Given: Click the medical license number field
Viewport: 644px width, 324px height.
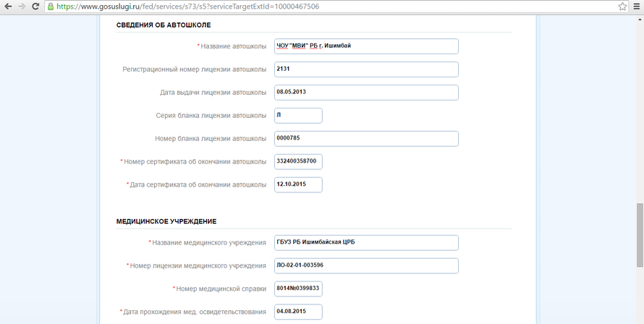Looking at the screenshot, I should [366, 265].
